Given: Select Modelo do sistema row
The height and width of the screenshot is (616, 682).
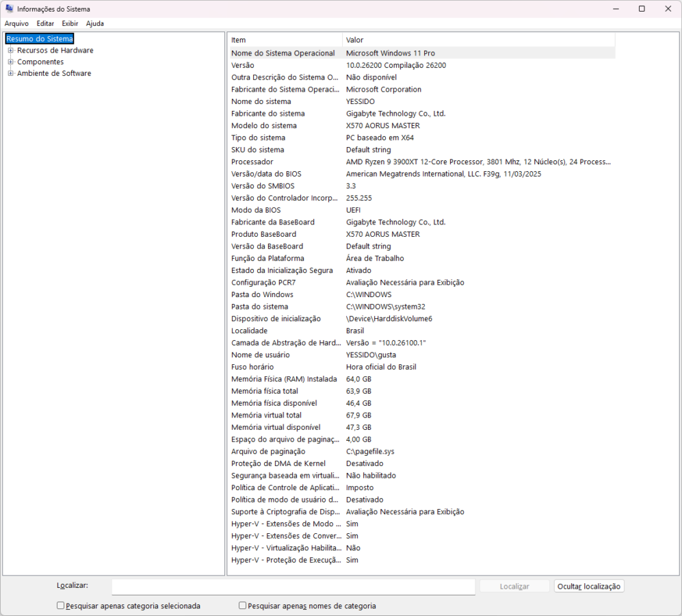Looking at the screenshot, I should click(422, 125).
